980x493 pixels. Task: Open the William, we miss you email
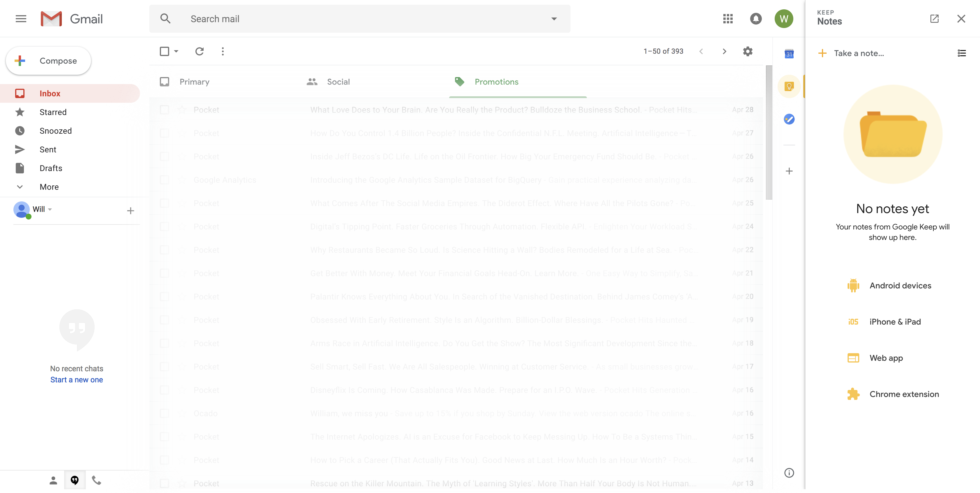[x=456, y=413]
